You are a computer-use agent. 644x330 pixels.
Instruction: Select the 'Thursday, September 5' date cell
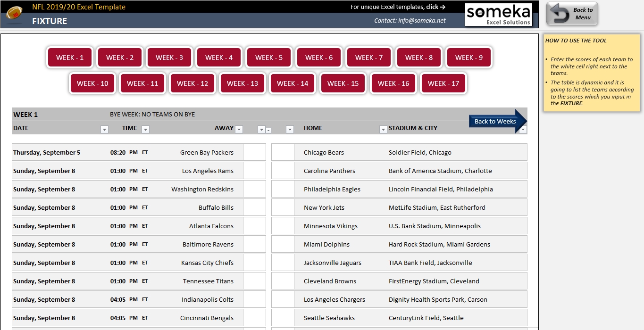point(47,152)
